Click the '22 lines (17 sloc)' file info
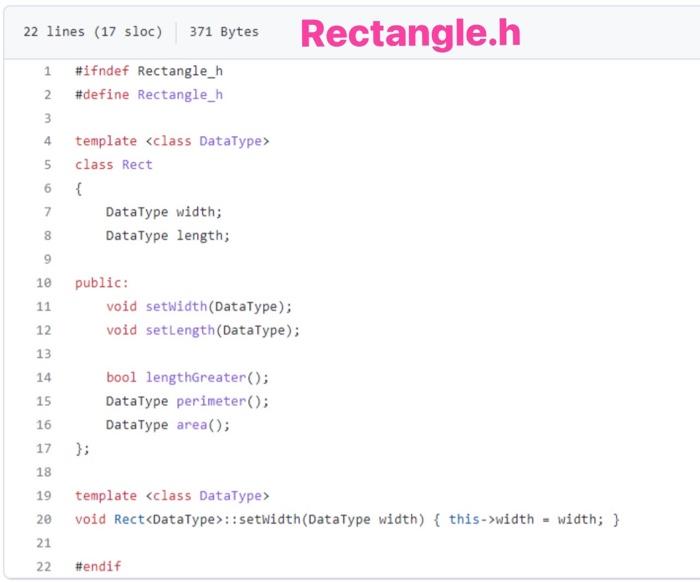 click(x=93, y=32)
